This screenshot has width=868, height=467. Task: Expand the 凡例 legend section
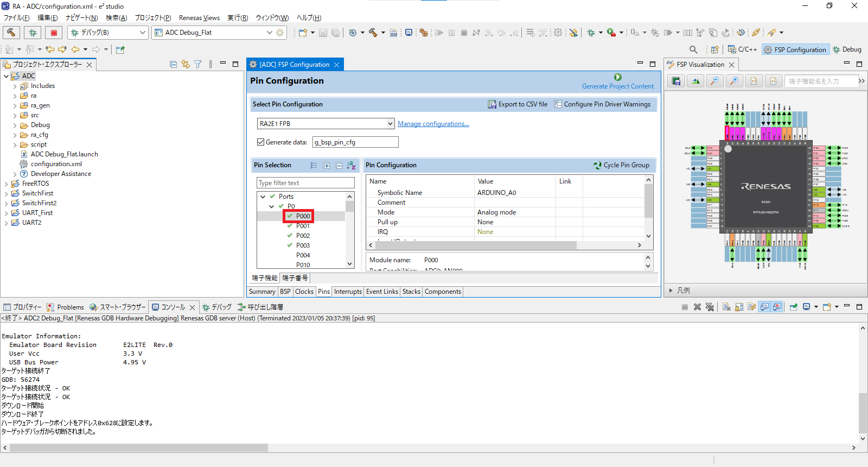[x=671, y=291]
